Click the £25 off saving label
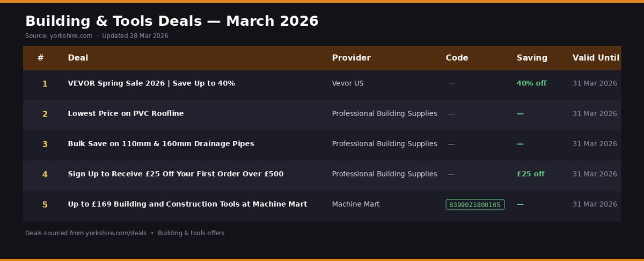 point(530,174)
